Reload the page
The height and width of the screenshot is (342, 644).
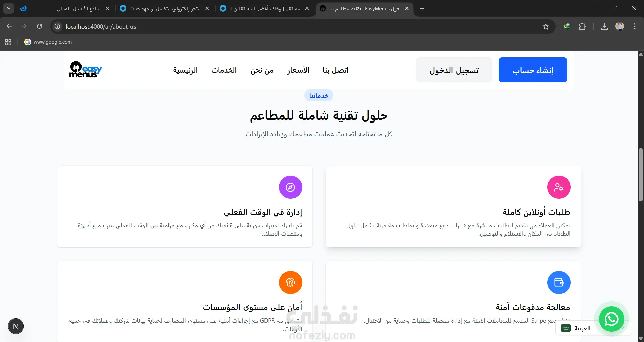tap(39, 26)
